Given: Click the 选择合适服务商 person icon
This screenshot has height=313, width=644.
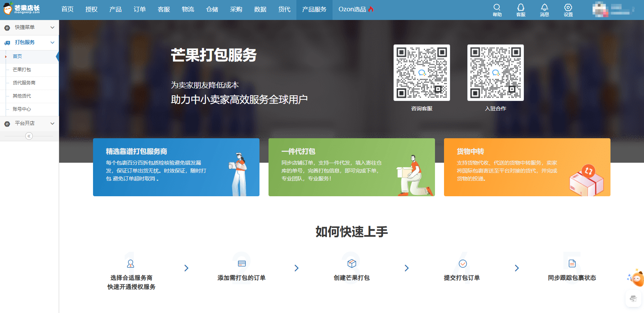Looking at the screenshot, I should 131,264.
